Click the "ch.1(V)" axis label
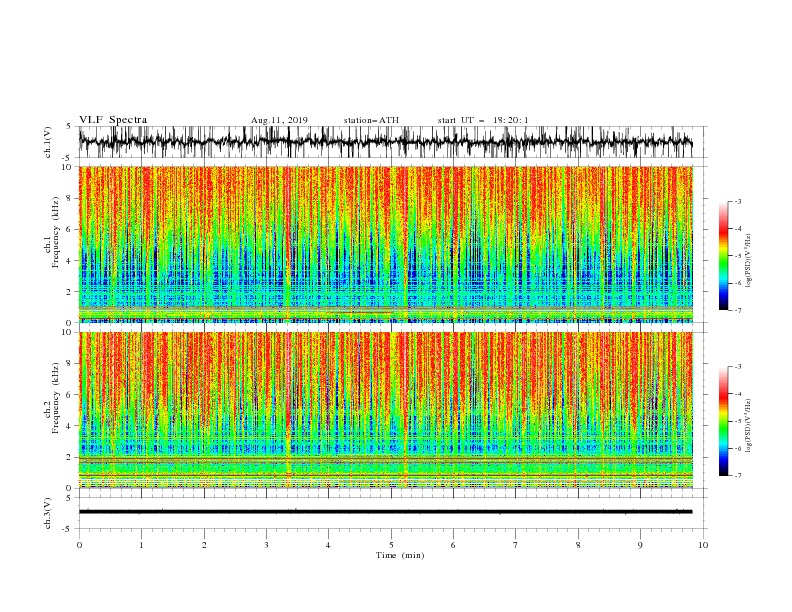Viewport: 792px width, 612px height. 48,143
